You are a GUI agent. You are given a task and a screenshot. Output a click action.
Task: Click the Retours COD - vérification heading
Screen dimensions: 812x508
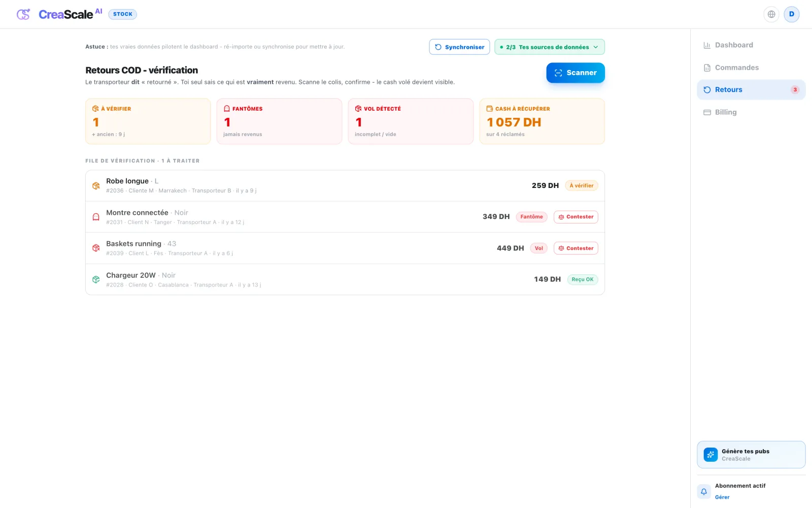point(142,70)
